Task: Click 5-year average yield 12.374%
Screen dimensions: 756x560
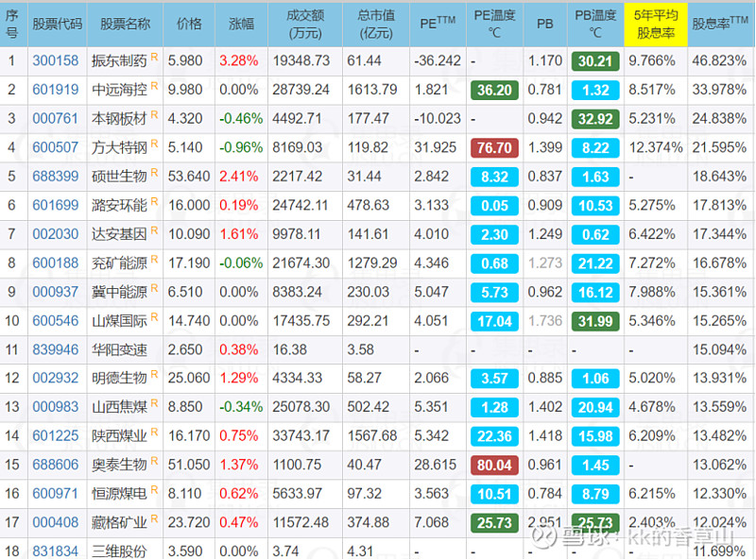Action: [656, 147]
